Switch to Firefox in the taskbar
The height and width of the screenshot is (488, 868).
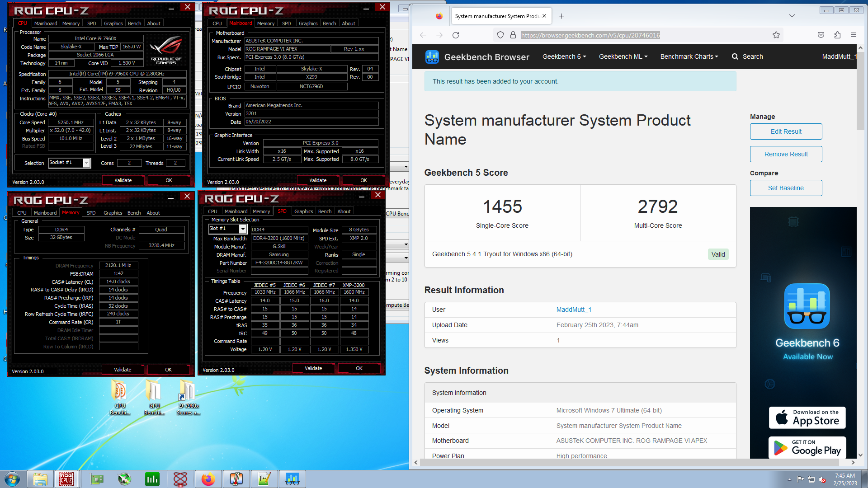[x=208, y=479]
